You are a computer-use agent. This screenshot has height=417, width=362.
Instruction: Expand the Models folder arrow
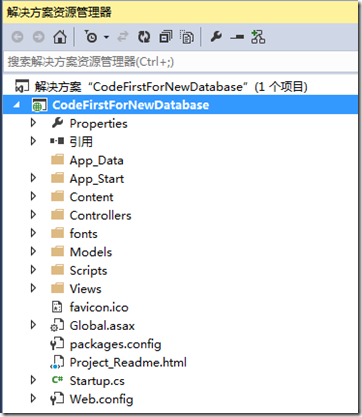tap(33, 251)
